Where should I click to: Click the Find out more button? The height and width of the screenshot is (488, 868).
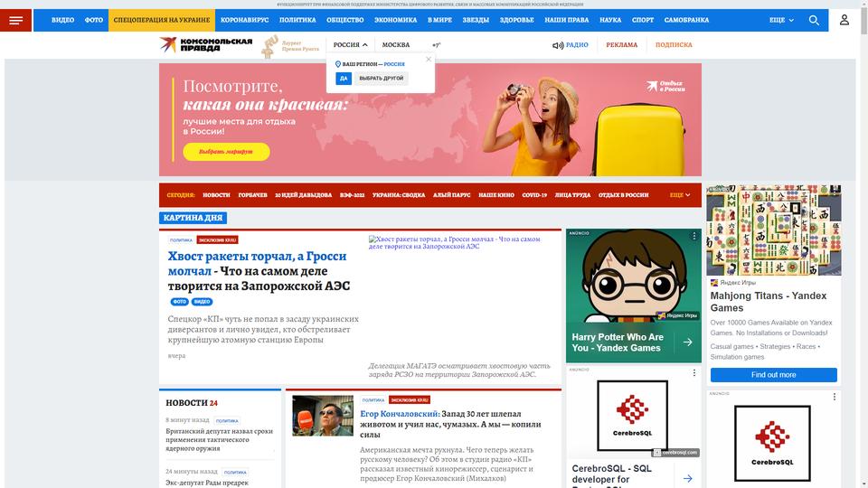[773, 375]
